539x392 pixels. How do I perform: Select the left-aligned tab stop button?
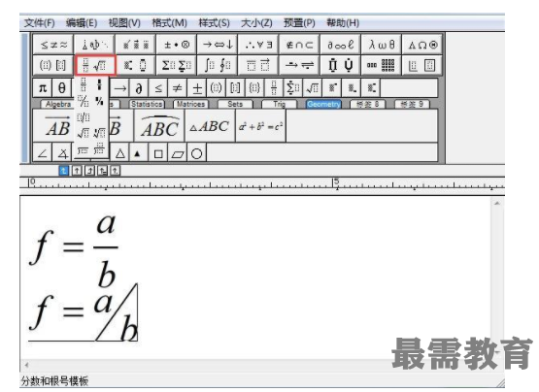(64, 171)
